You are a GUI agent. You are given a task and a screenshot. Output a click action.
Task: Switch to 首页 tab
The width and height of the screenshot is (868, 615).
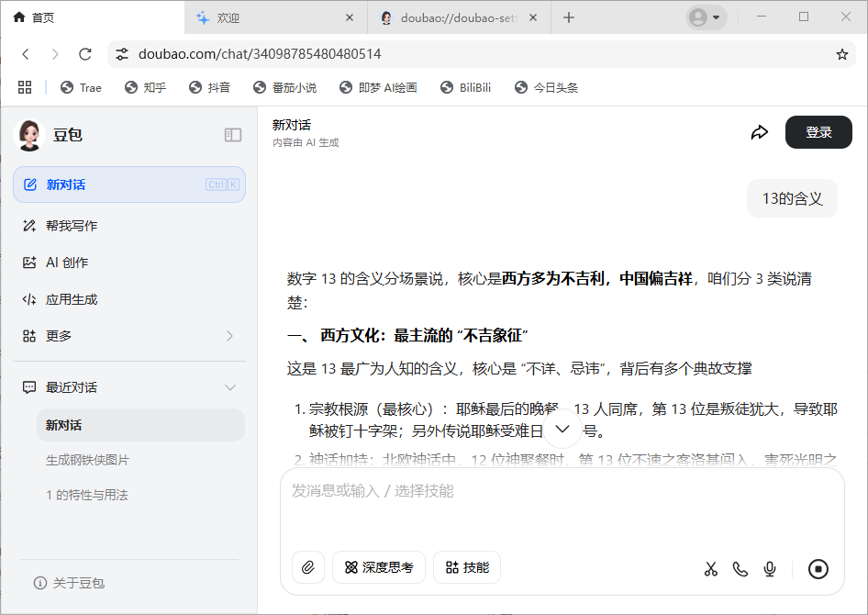click(x=92, y=17)
